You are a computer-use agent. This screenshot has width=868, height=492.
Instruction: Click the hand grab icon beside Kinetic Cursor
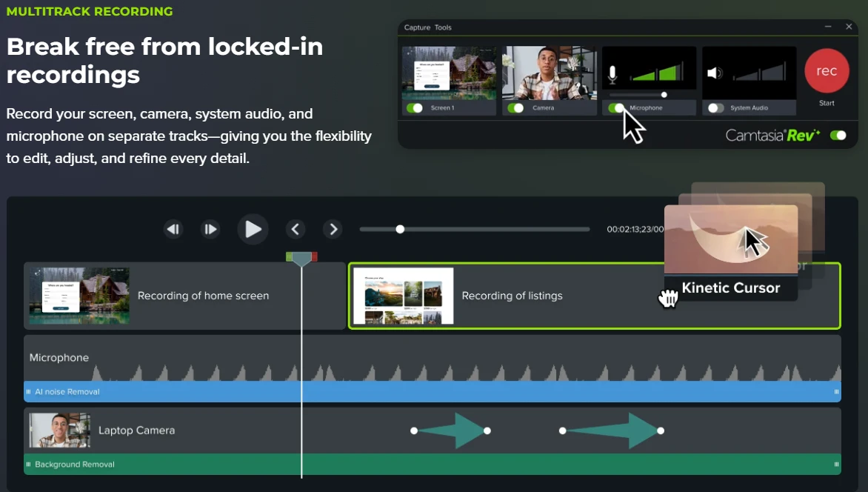[668, 296]
